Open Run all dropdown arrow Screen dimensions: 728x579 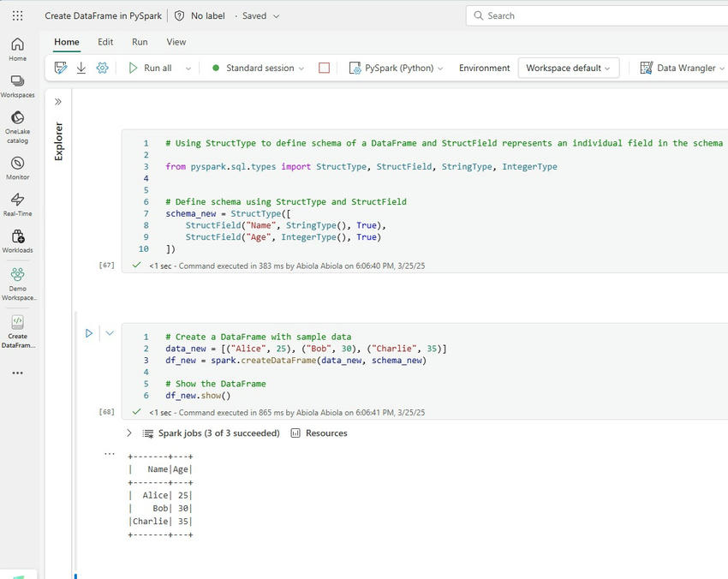click(x=188, y=69)
